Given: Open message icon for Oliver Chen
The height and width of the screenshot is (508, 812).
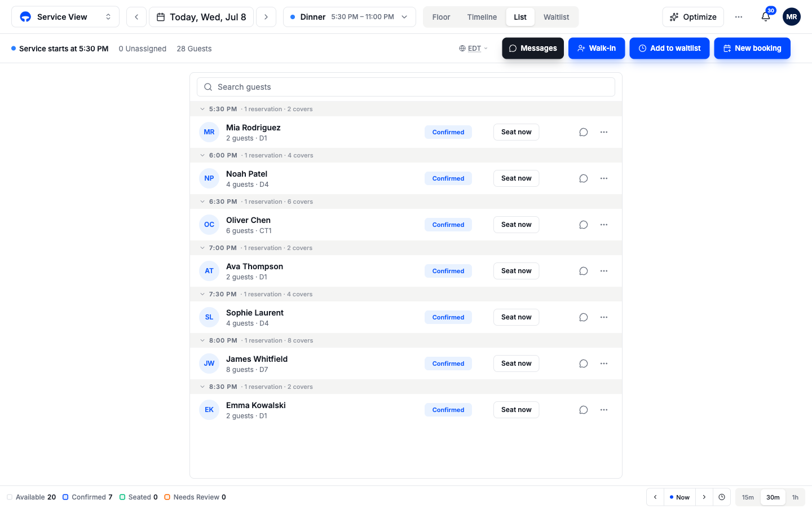Looking at the screenshot, I should coord(584,225).
